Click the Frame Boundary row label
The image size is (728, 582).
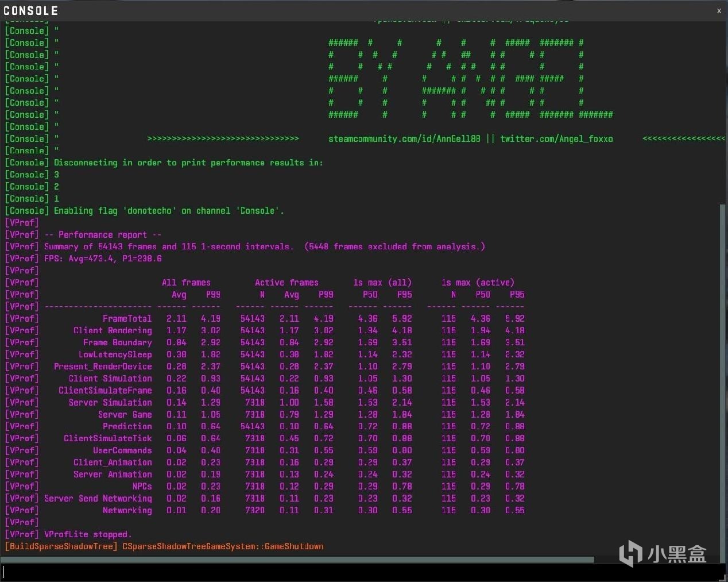(x=118, y=342)
